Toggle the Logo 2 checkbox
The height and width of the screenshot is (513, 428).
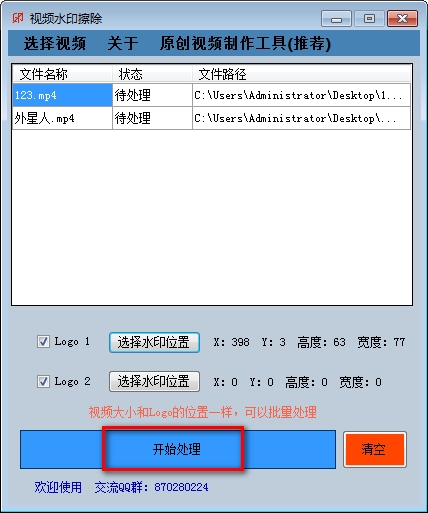[43, 381]
